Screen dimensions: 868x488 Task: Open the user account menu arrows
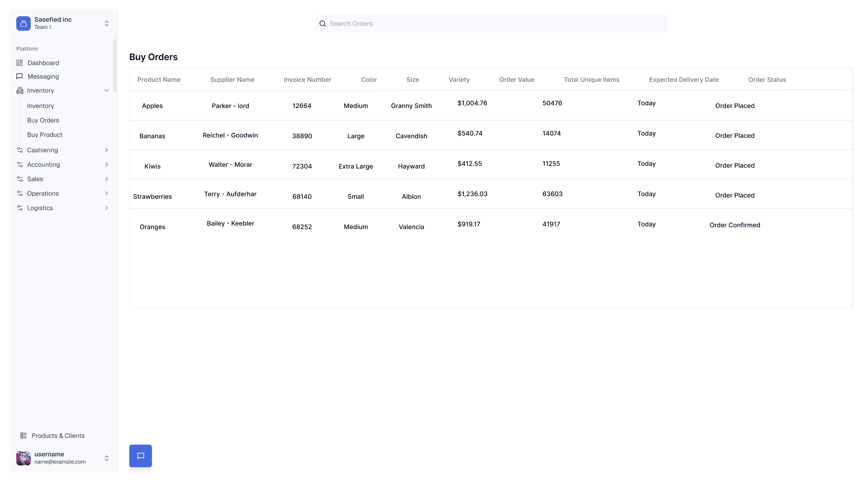[107, 458]
